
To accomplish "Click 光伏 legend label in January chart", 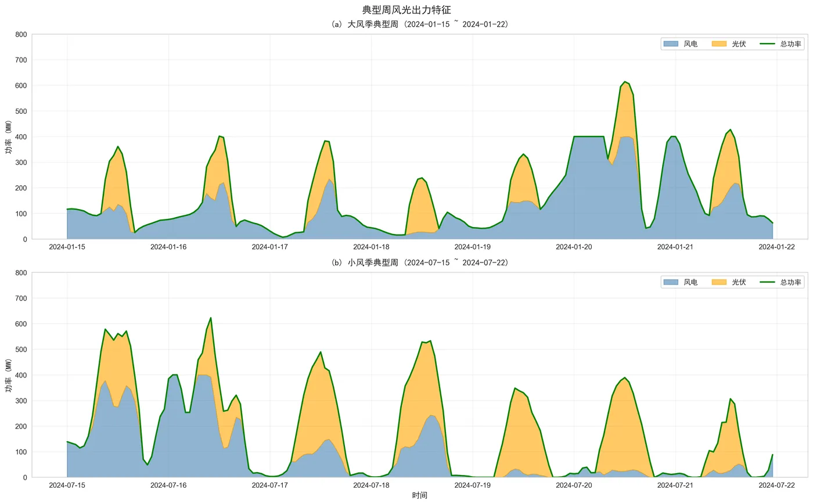I will [x=739, y=44].
